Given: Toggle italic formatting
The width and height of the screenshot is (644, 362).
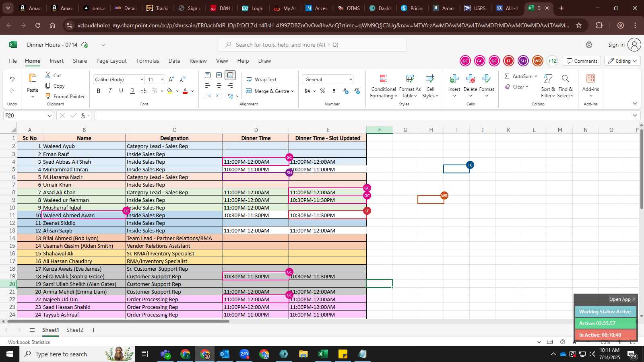Looking at the screenshot, I should point(109,91).
